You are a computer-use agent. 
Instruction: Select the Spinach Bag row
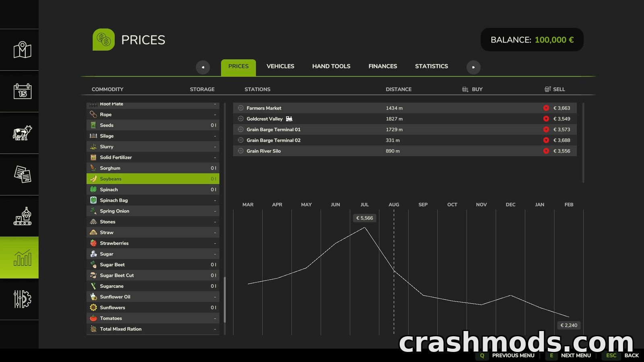(x=153, y=200)
